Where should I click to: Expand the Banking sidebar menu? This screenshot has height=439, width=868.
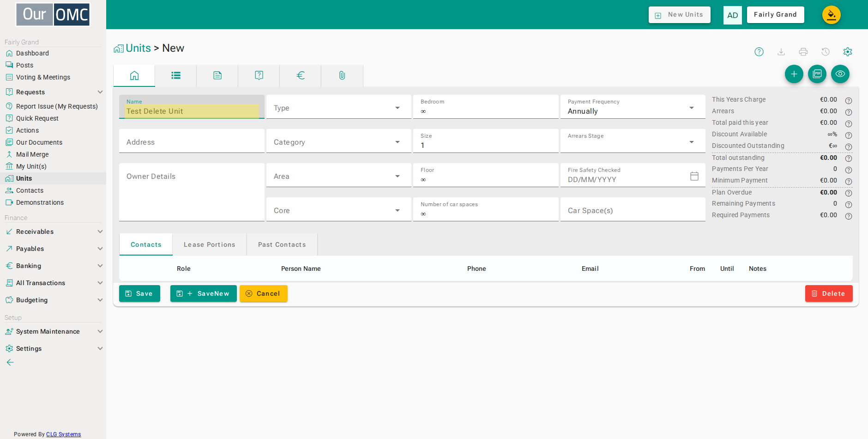pos(53,266)
